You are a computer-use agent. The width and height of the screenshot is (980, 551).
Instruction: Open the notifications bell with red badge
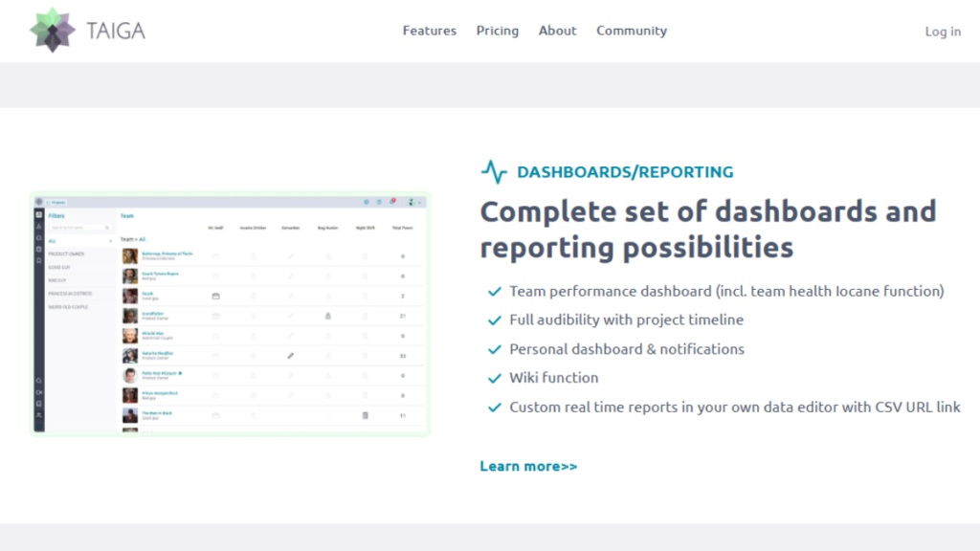pos(391,200)
